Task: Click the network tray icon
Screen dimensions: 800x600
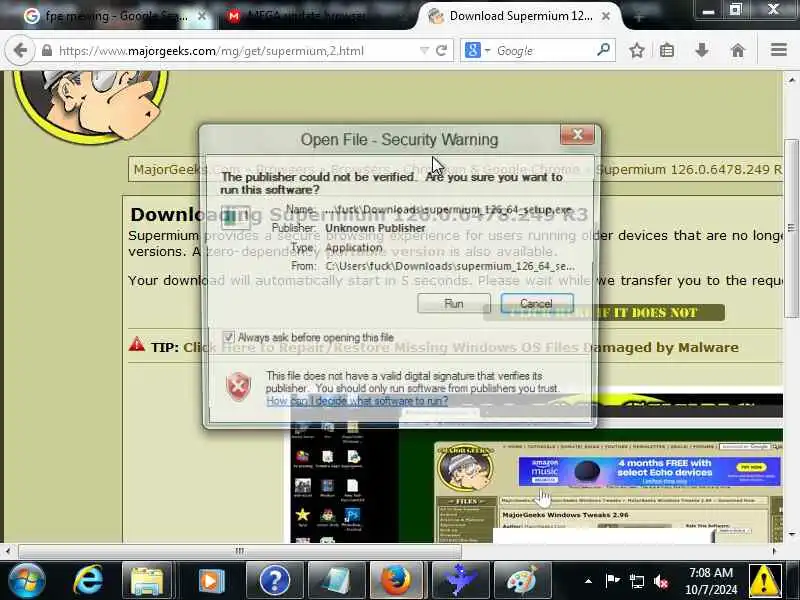Action: [x=637, y=581]
